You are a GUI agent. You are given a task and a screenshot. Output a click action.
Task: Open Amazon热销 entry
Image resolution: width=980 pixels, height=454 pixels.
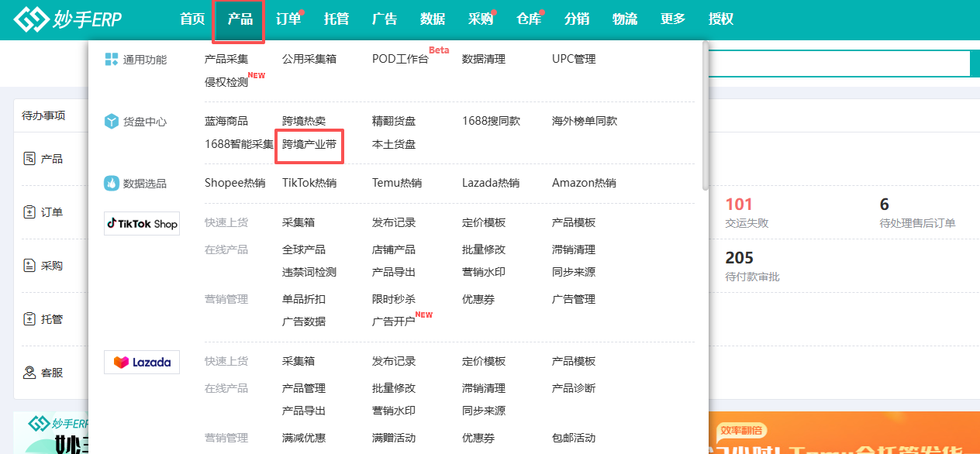coord(584,183)
